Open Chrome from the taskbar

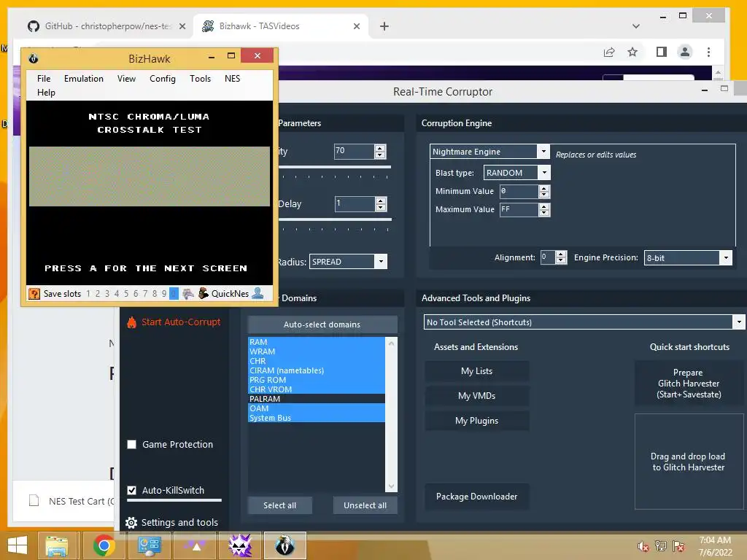point(104,545)
